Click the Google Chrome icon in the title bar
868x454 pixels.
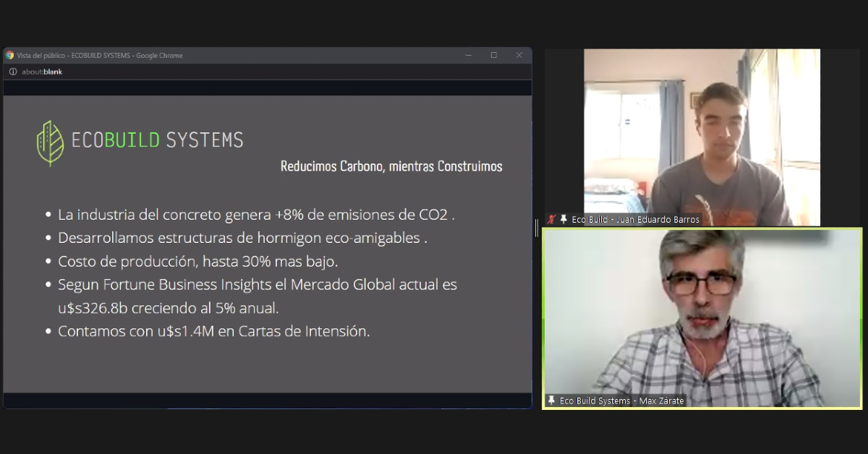(x=10, y=56)
